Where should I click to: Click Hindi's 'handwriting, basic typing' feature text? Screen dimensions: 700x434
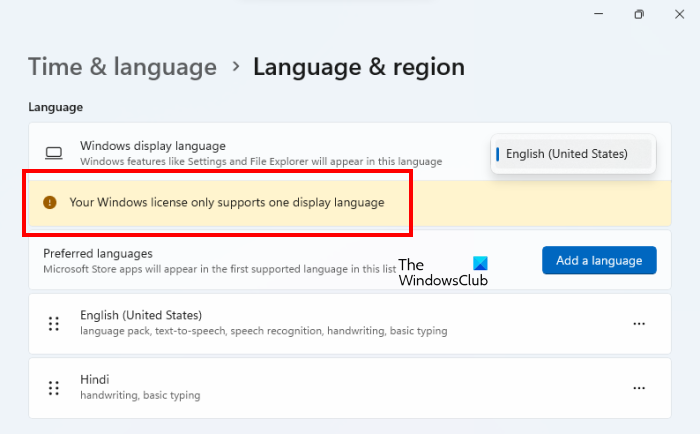[x=140, y=395]
